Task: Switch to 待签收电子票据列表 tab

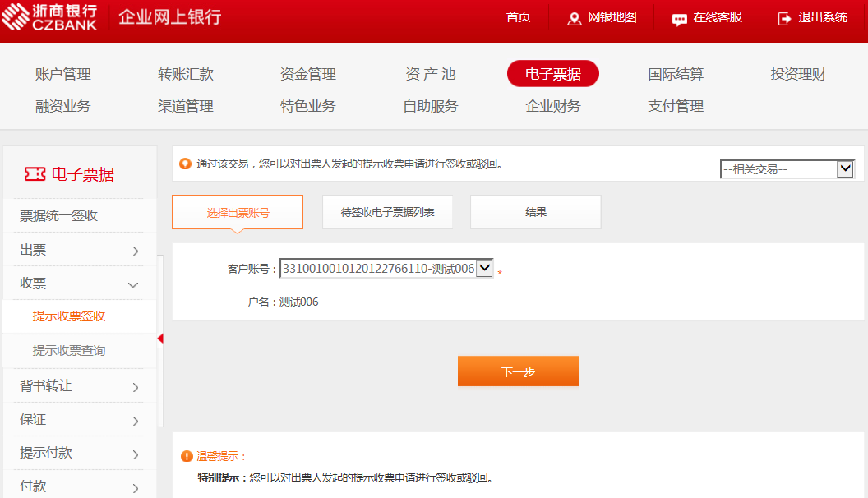Action: point(387,212)
